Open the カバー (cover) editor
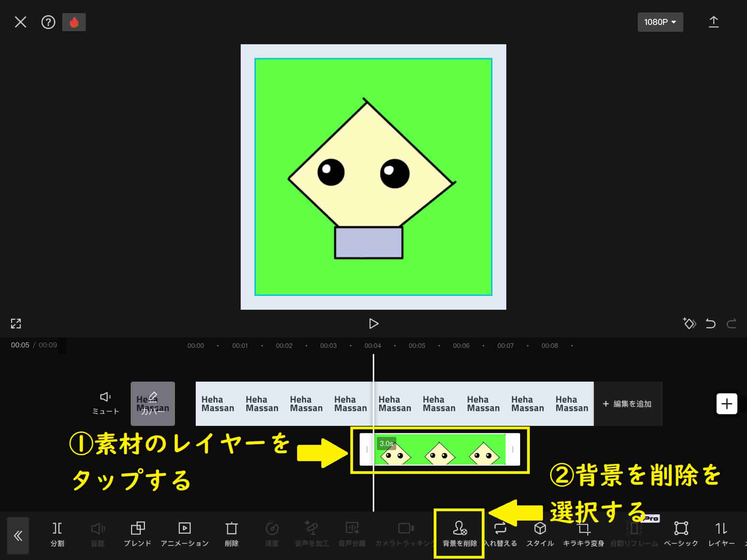 153,404
